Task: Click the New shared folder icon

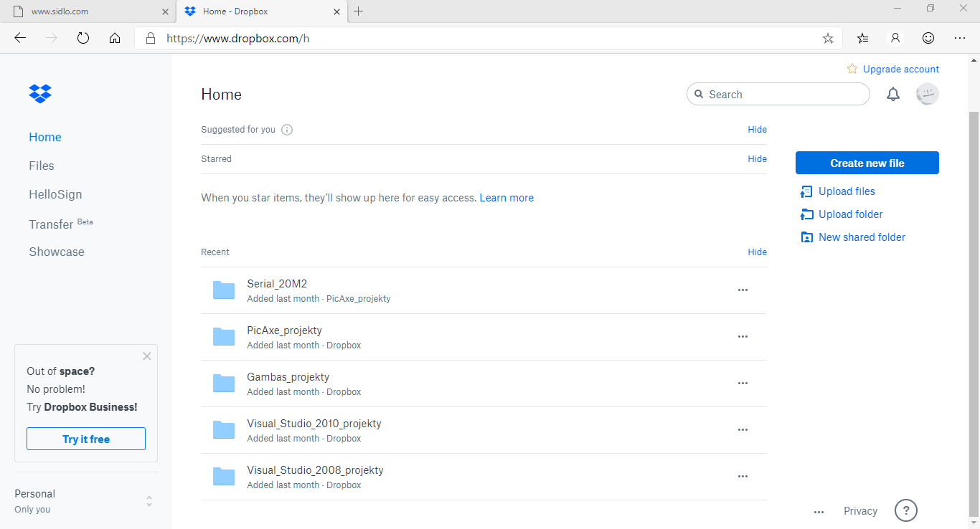Action: click(x=807, y=237)
